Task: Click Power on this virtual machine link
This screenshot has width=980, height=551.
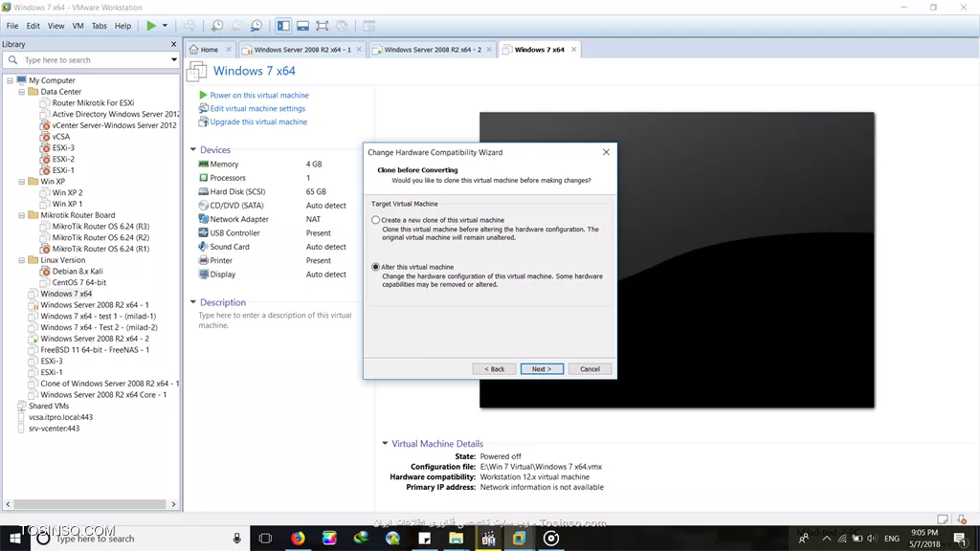Action: [259, 96]
